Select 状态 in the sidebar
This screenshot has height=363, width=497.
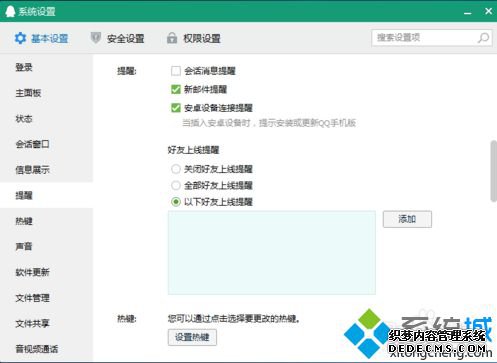[x=46, y=119]
